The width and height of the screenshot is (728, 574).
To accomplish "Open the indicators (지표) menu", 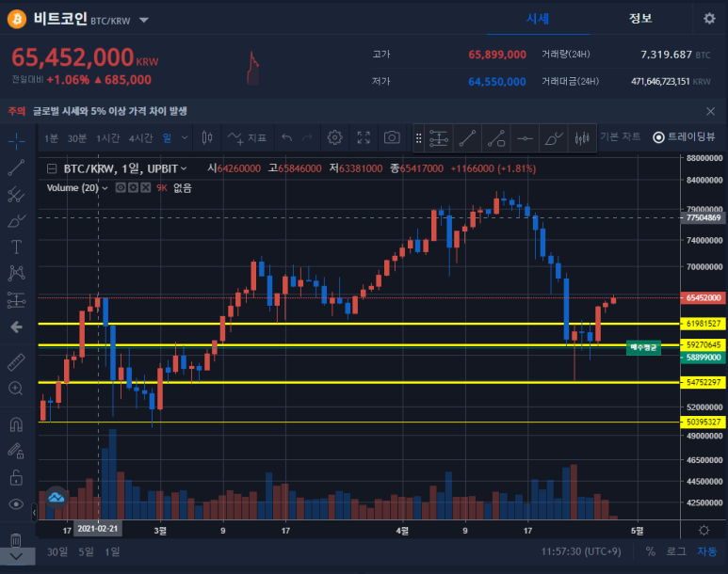I will tap(247, 137).
